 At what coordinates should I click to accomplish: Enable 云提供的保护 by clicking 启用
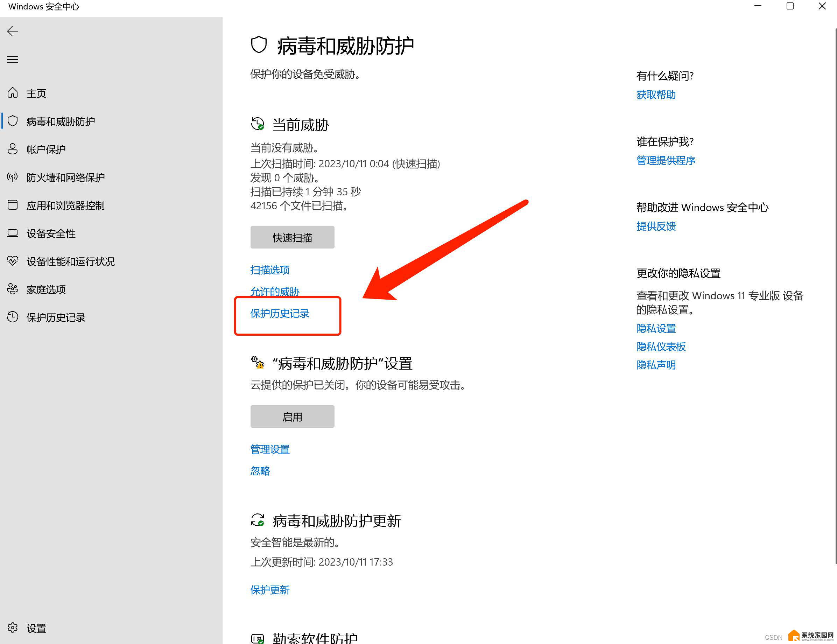point(292,415)
